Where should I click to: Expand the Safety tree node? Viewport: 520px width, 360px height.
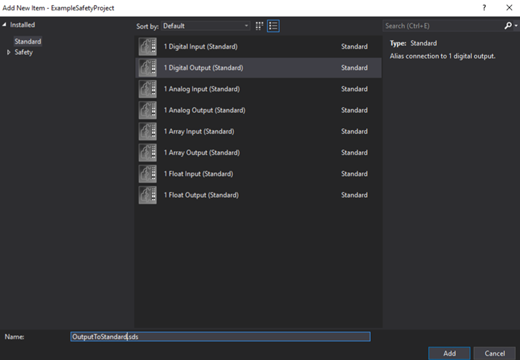pyautogui.click(x=9, y=52)
